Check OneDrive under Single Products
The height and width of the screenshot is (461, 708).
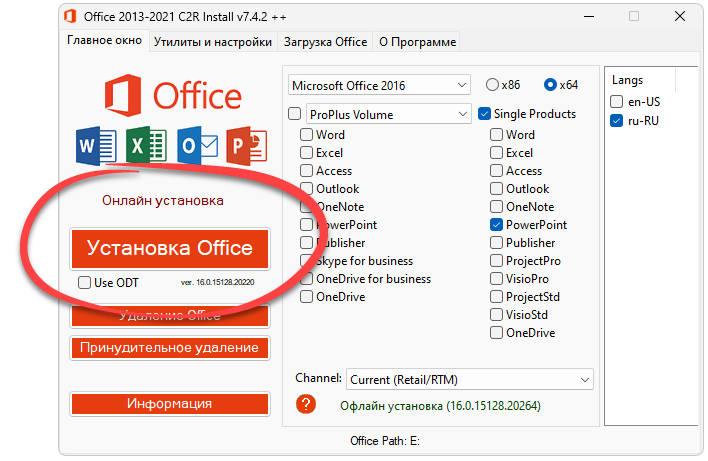coord(496,333)
